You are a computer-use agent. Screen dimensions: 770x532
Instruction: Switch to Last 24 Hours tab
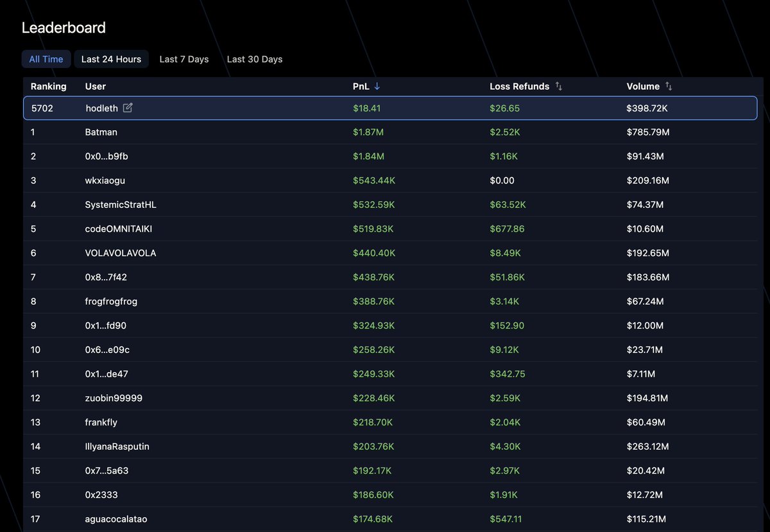112,59
